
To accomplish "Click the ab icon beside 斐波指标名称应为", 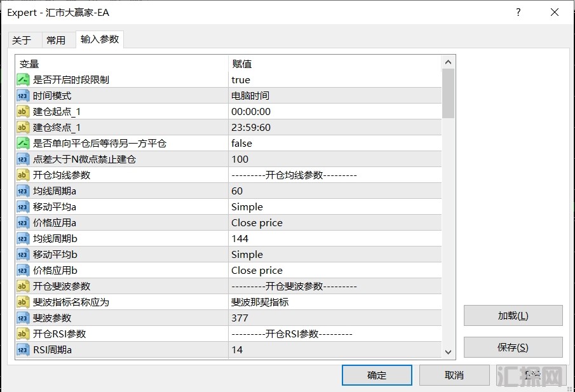I will click(x=23, y=302).
